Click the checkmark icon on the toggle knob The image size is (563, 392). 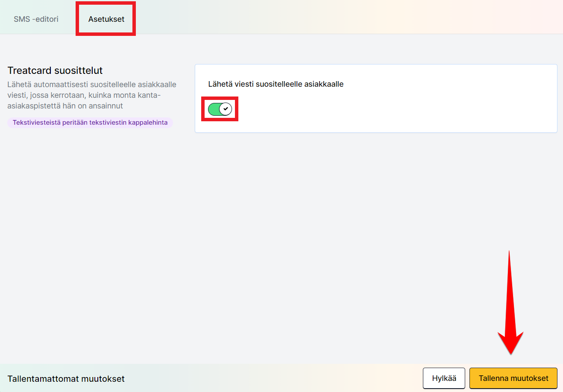(226, 109)
